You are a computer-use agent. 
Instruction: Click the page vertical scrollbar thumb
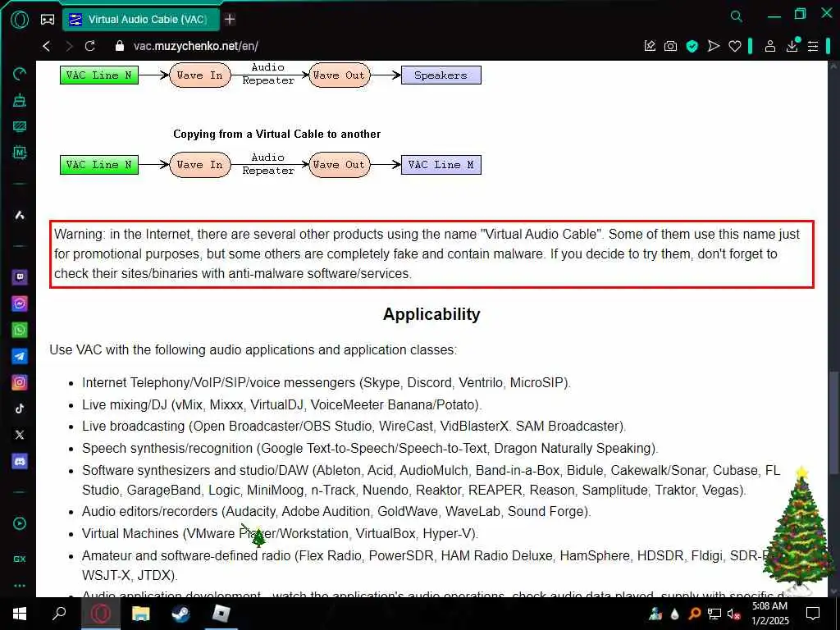pos(833,423)
